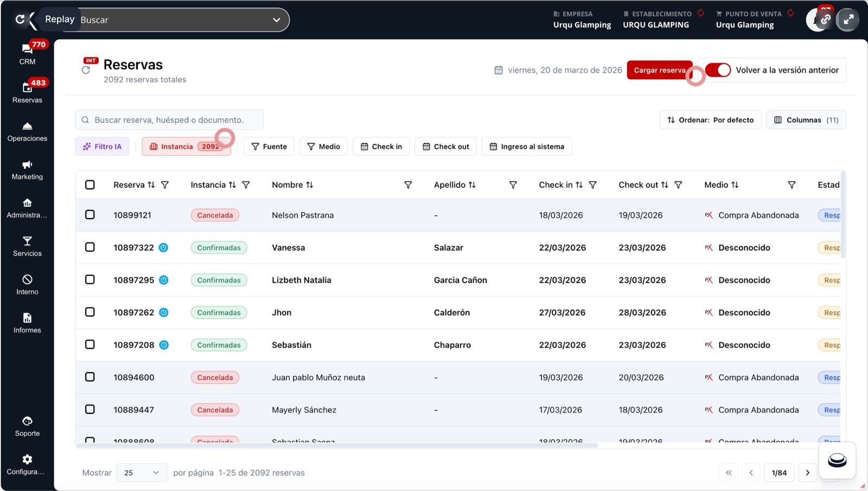Go to next page arrow in pagination
868x491 pixels.
pyautogui.click(x=807, y=473)
